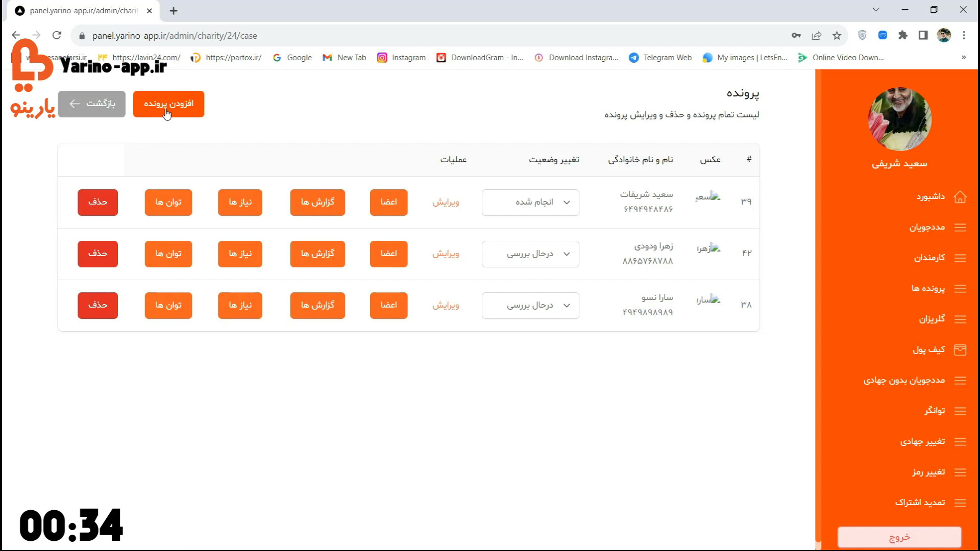
Task: Bookmark this page with the star icon
Action: [837, 36]
